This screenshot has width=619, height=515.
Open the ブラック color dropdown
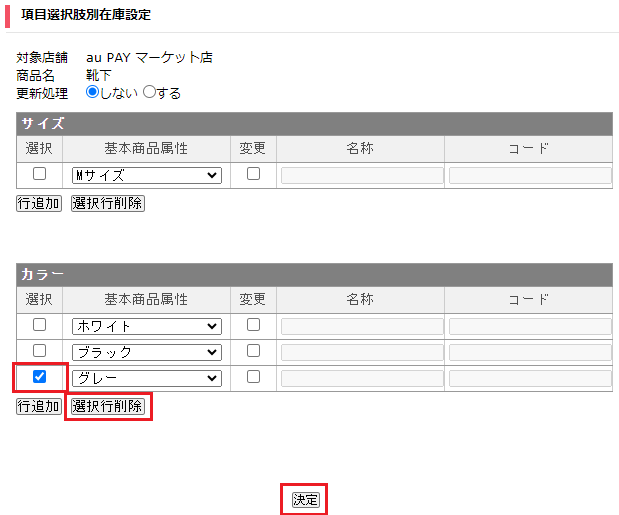147,352
